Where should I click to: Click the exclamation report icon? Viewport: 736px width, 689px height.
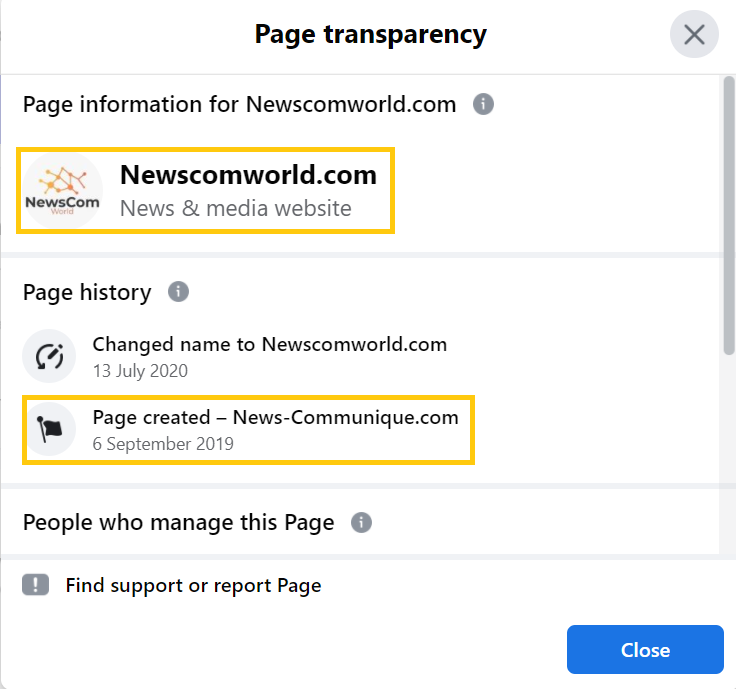36,585
